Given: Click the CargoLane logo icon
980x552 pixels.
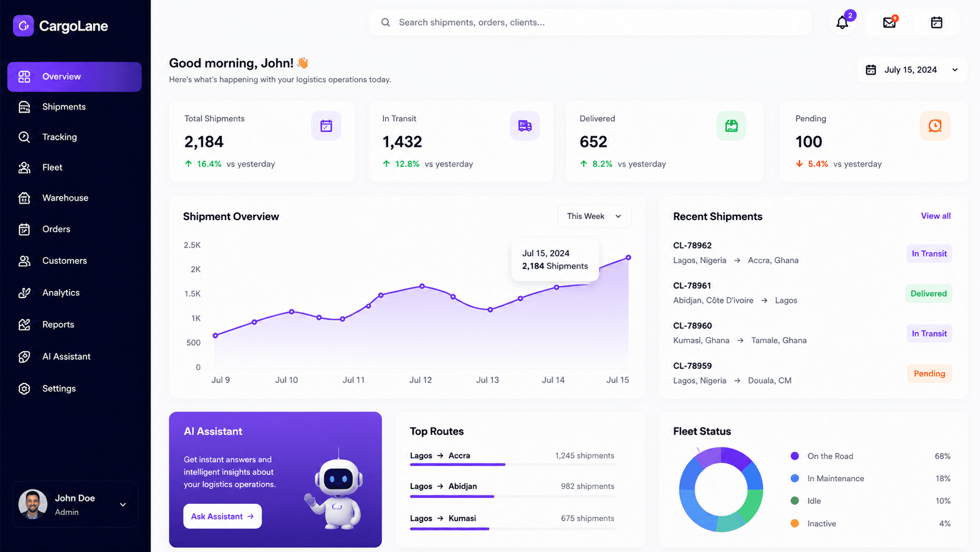Looking at the screenshot, I should 23,26.
